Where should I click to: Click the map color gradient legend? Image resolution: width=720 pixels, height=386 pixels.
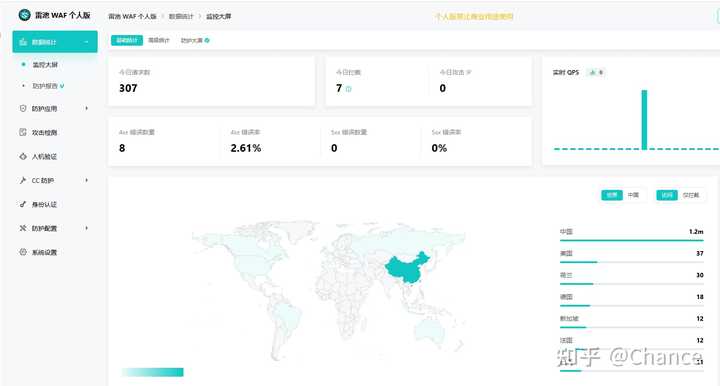(152, 372)
